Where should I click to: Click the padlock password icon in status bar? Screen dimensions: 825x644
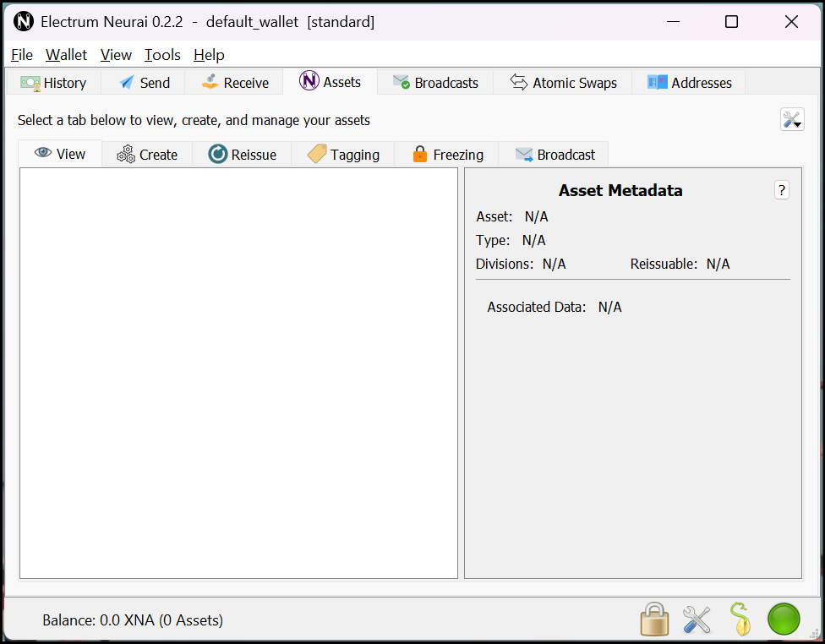(x=654, y=619)
